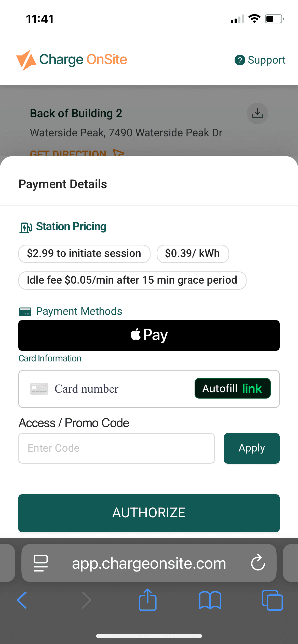Pay with the Apple Pay button
298x644 pixels.
tap(149, 335)
